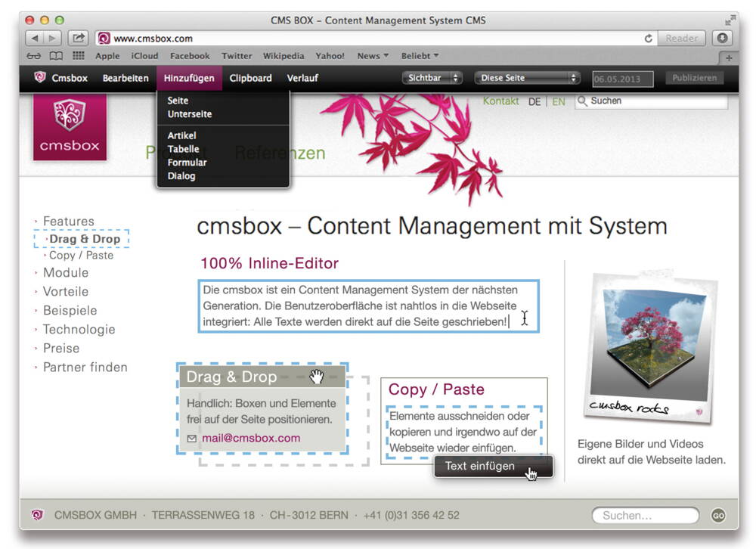Switch the site language to EN
This screenshot has width=756, height=549.
coord(559,101)
